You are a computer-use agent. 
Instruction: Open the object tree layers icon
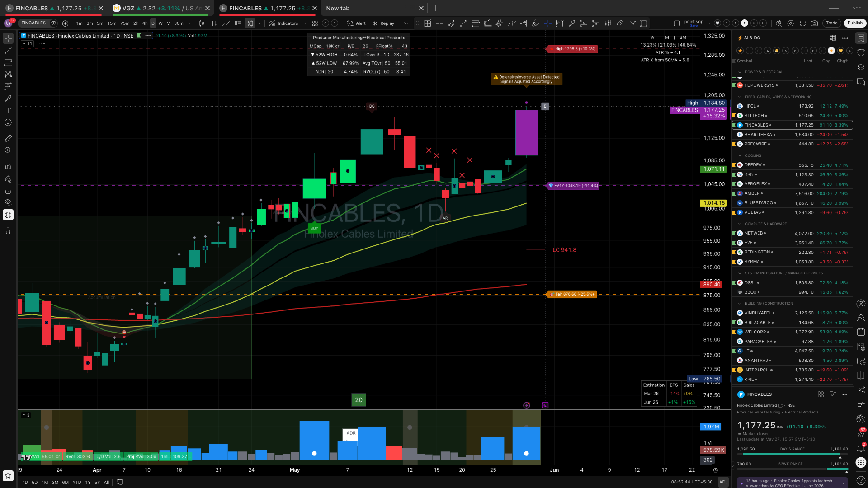click(861, 67)
